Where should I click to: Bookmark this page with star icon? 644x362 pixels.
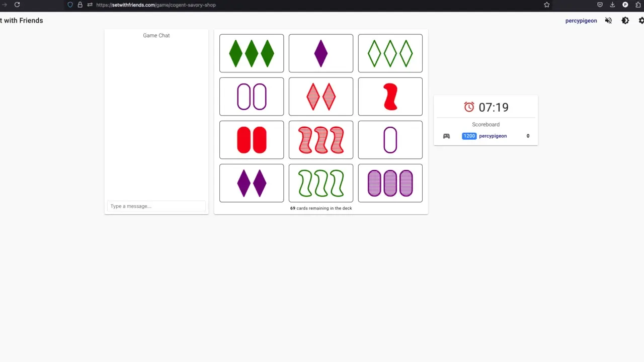(x=547, y=5)
